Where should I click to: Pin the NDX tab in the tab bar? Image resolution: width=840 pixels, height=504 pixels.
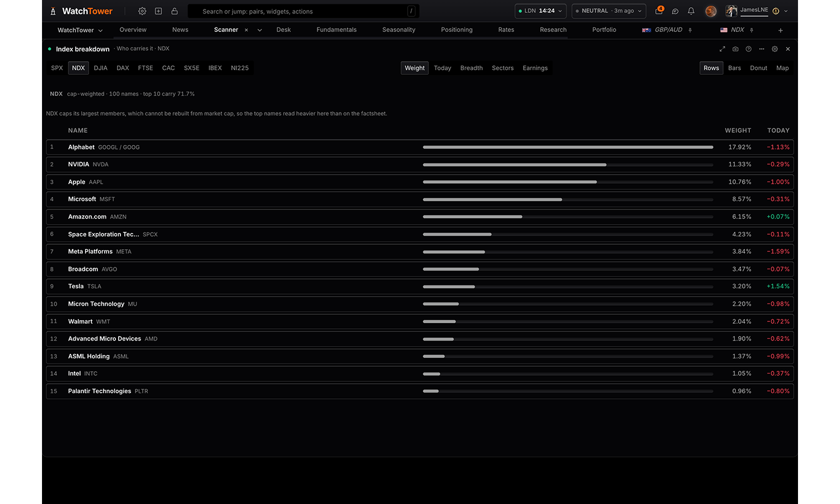click(752, 30)
